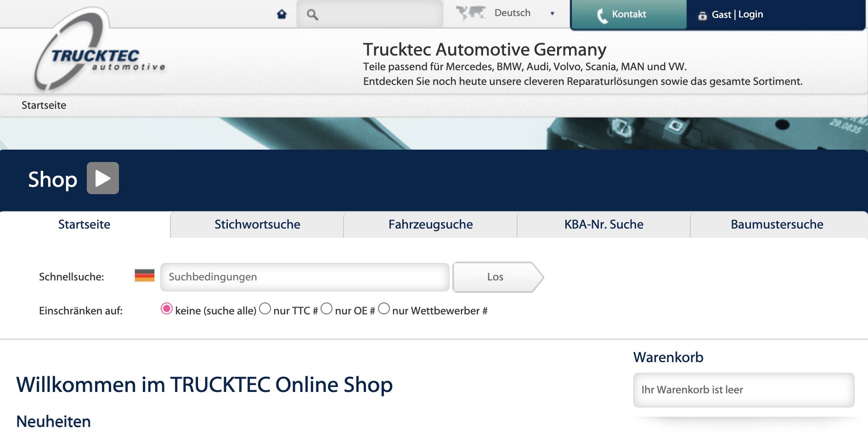Click the magnifying glass search icon
The width and height of the screenshot is (868, 436).
[312, 15]
